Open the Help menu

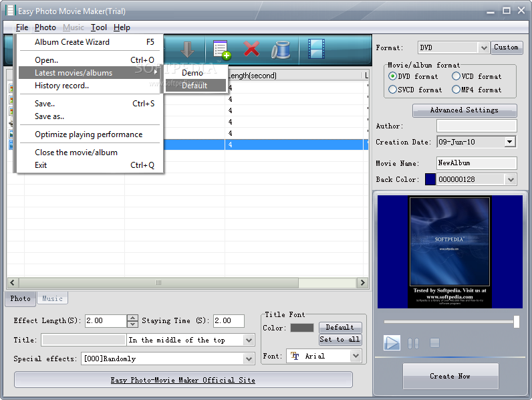[122, 27]
